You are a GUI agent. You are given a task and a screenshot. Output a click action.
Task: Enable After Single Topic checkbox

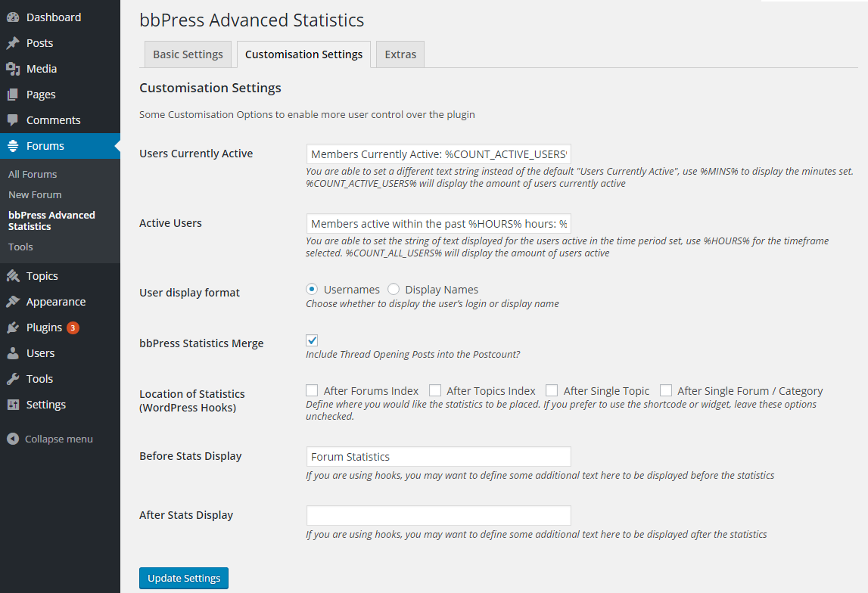(x=552, y=390)
